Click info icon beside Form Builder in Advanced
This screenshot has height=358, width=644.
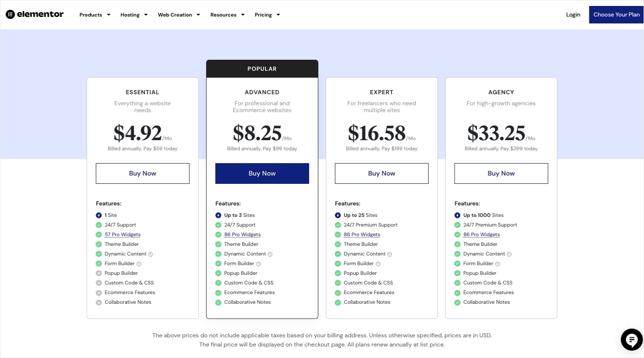[259, 264]
